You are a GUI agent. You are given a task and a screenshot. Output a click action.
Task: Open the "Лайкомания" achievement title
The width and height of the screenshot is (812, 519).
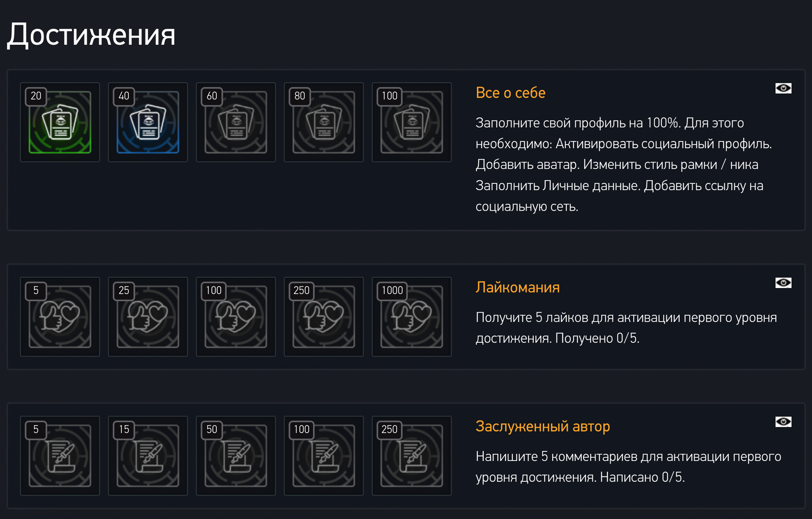(x=517, y=287)
